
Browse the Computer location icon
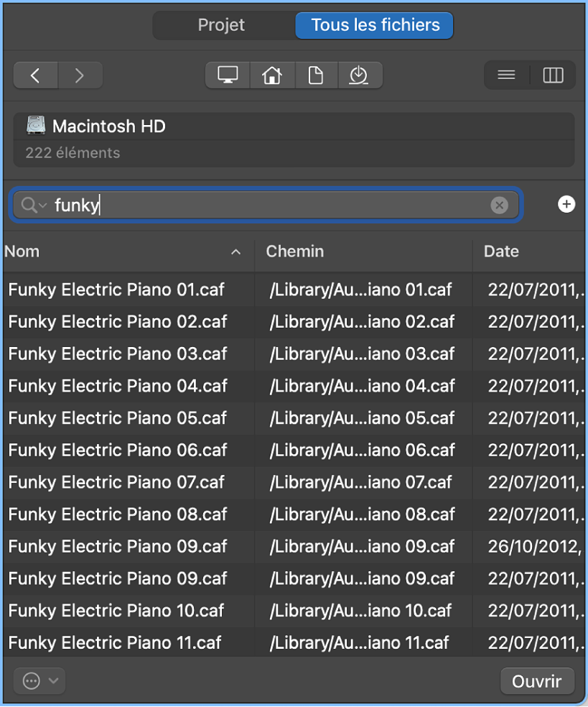(228, 75)
